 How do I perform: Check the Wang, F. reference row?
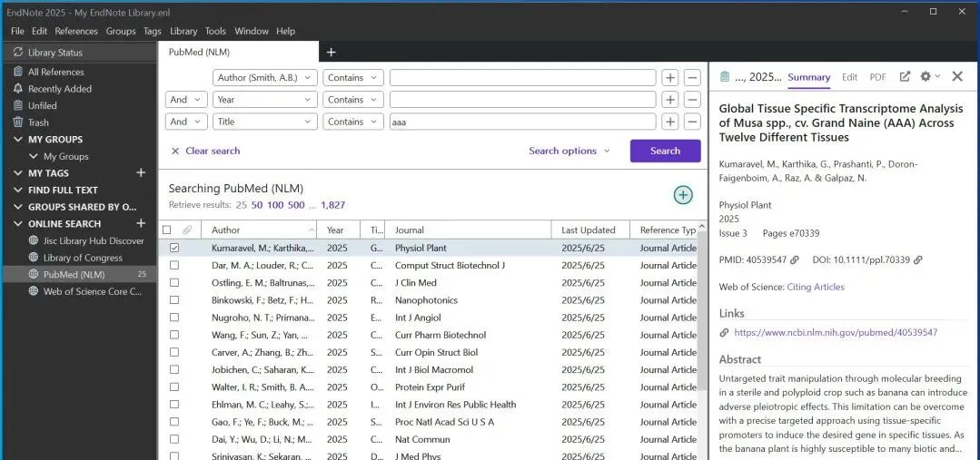(x=174, y=335)
